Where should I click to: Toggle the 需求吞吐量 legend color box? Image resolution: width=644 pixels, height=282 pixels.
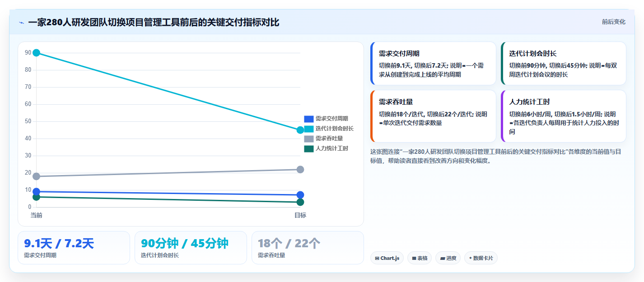click(308, 139)
